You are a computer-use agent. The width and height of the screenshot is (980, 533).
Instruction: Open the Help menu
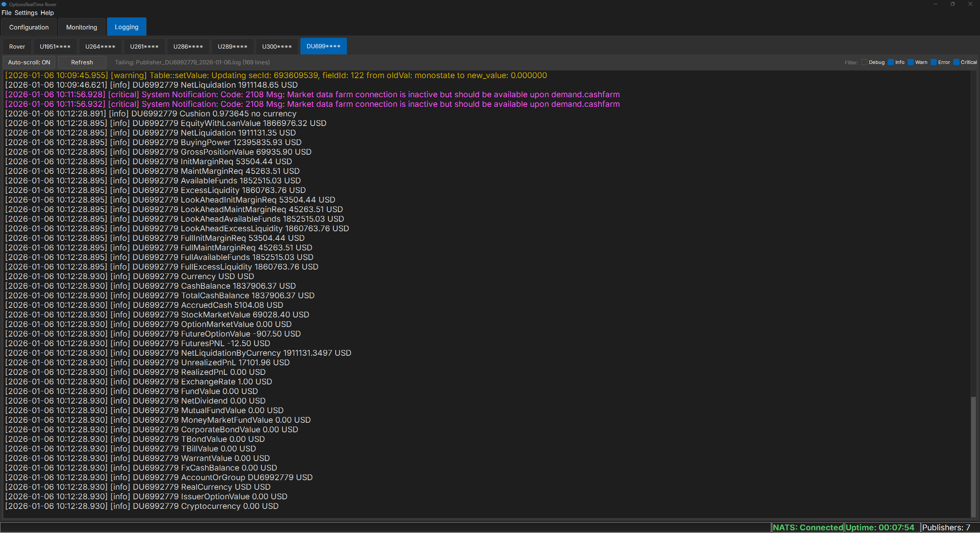[47, 13]
